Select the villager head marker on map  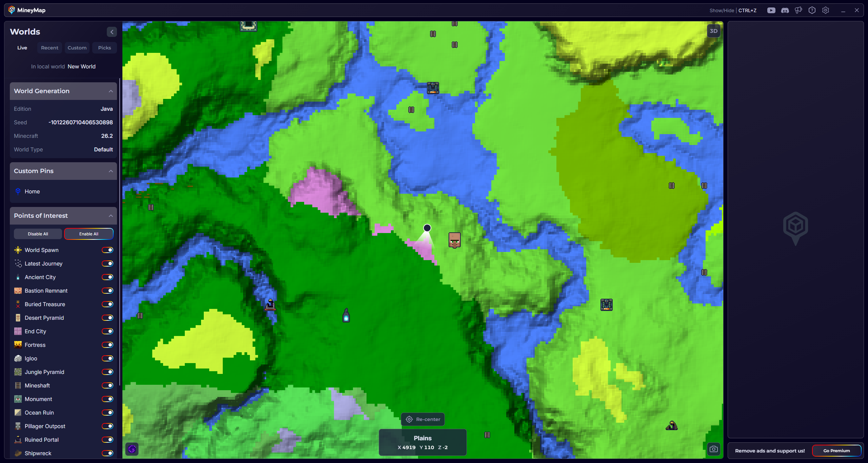(x=454, y=240)
